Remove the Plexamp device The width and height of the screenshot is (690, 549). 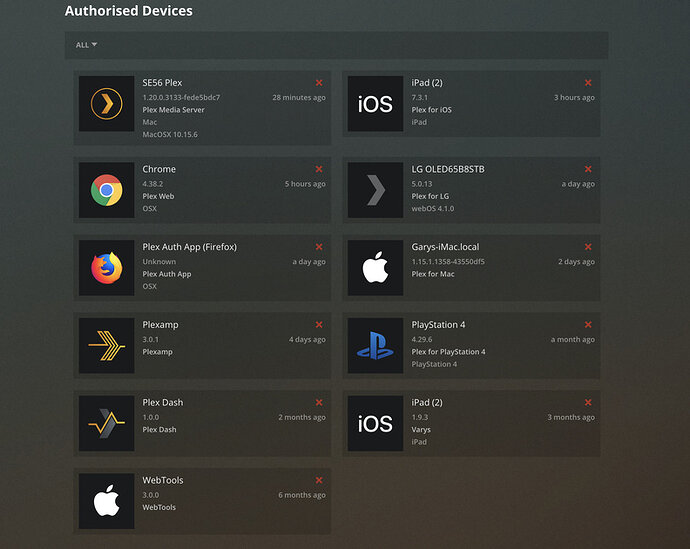point(319,325)
